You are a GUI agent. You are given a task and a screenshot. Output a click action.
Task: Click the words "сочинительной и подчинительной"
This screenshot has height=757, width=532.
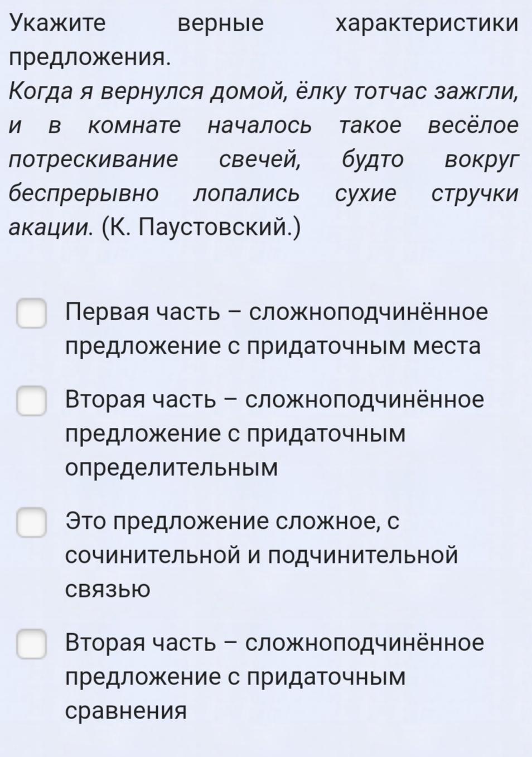[x=262, y=556]
